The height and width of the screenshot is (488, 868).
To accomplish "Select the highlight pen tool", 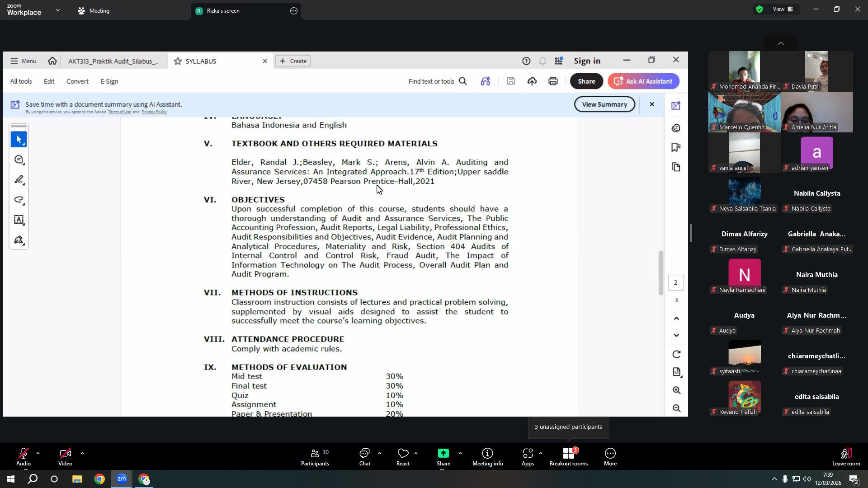I will (19, 180).
